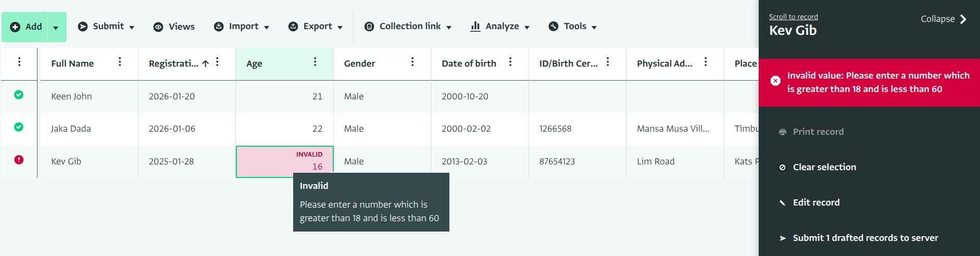Screen dimensions: 980x256
Task: Click the Clear selection circle icon
Action: [x=782, y=168]
